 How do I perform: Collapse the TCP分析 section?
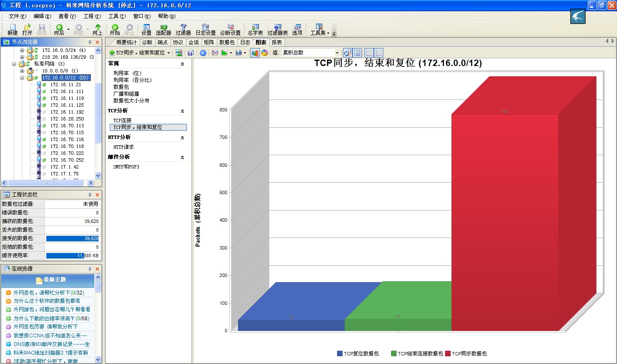pos(182,111)
